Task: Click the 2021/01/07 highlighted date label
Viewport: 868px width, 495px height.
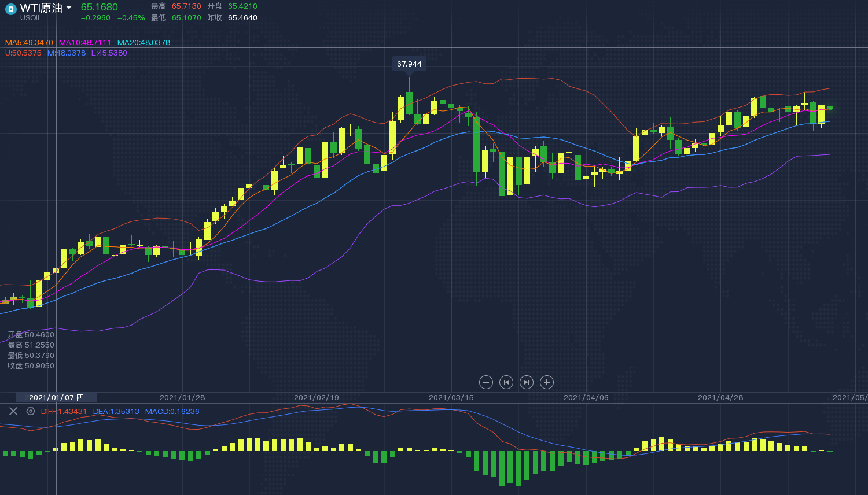Action: 56,397
